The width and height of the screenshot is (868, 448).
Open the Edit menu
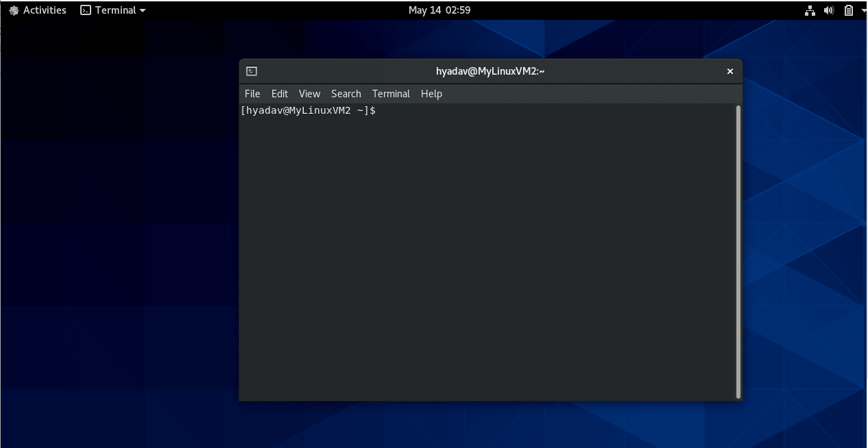tap(279, 94)
